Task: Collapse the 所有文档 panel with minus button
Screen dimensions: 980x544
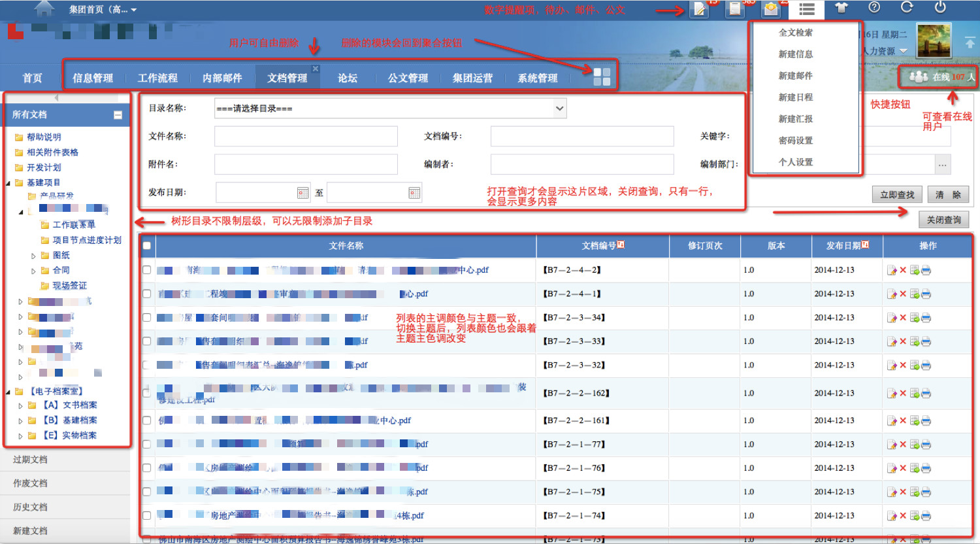Action: (x=118, y=115)
